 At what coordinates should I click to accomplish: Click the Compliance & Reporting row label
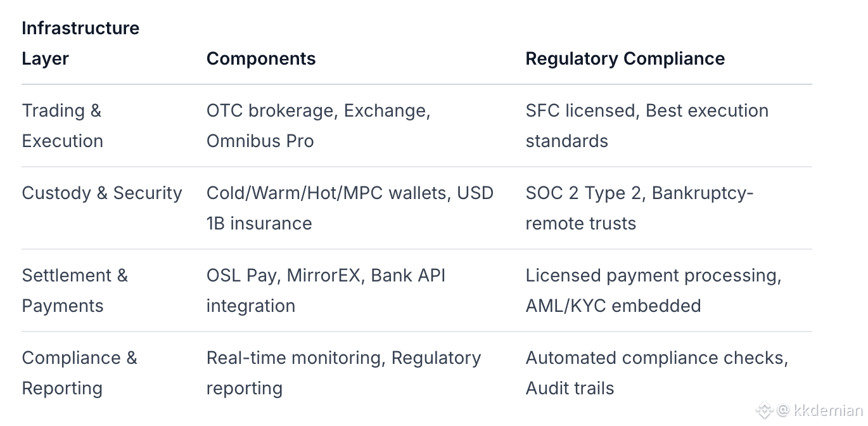coord(79,373)
